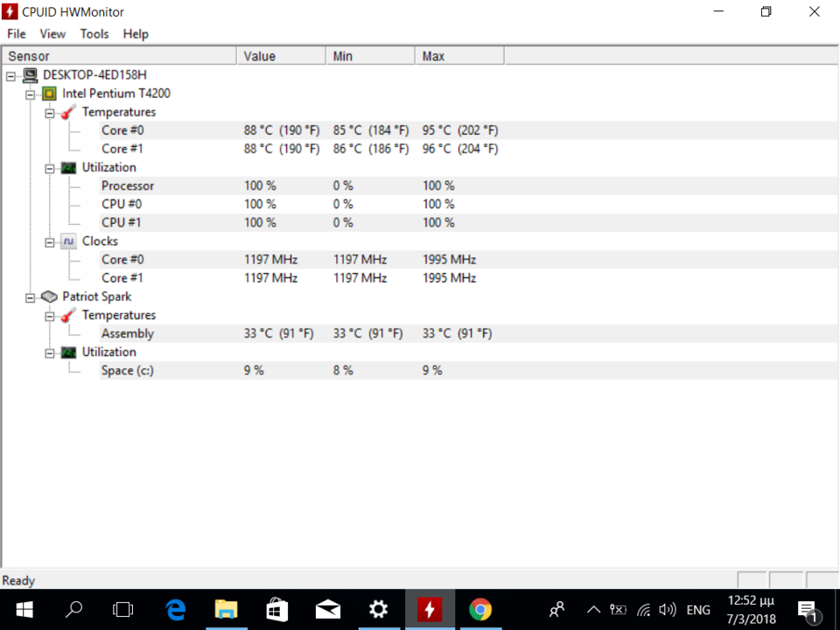Collapse the Intel Pentium T4200 node
Screen dimensions: 840x630
pyautogui.click(x=31, y=95)
